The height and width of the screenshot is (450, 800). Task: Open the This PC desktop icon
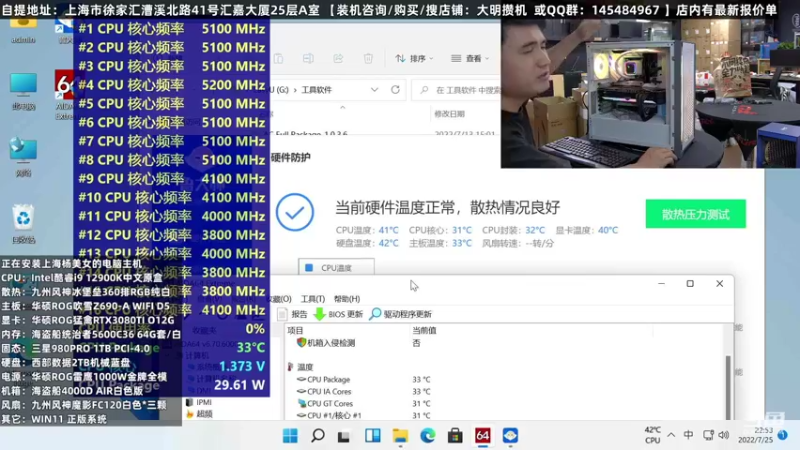coord(23,91)
